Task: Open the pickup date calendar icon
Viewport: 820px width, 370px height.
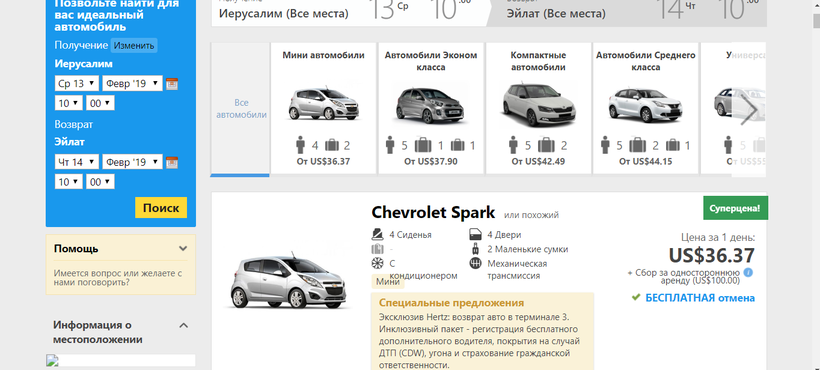Action: pos(172,84)
